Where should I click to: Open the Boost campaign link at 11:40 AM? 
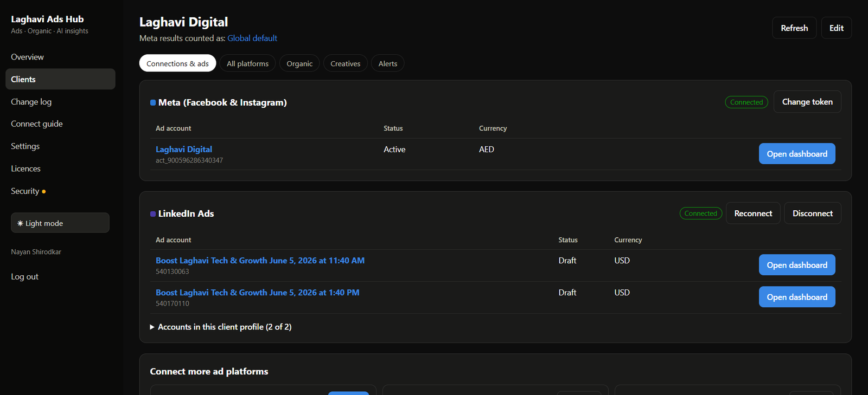tap(260, 261)
